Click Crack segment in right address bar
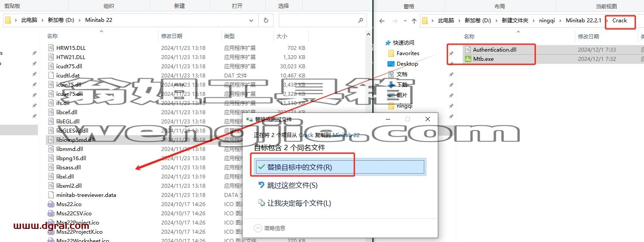This screenshot has height=242, width=644. pos(620,21)
